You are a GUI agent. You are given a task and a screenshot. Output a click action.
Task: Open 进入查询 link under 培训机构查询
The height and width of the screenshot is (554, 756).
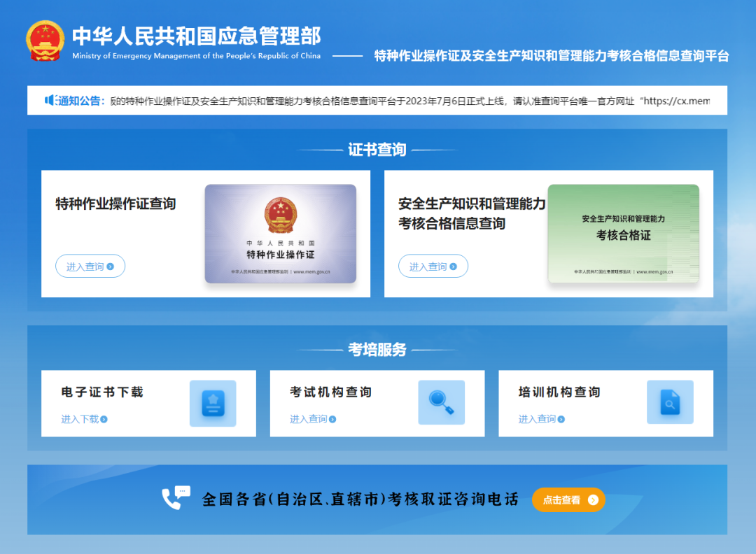pos(541,419)
